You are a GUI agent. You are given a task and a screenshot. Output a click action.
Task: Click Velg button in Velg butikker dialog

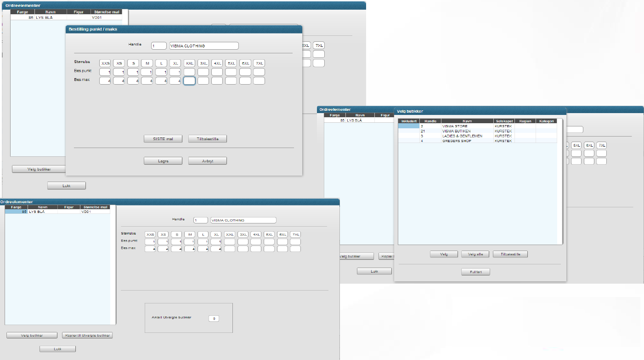coord(444,254)
